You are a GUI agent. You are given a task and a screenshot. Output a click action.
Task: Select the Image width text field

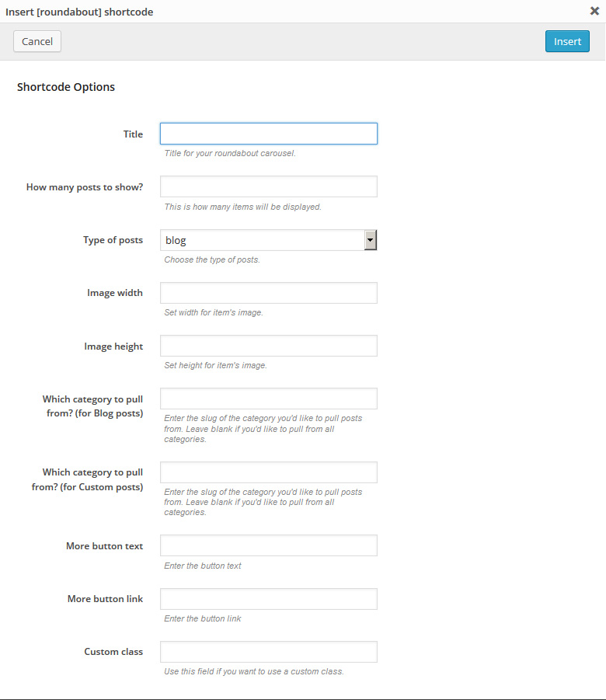click(x=268, y=293)
